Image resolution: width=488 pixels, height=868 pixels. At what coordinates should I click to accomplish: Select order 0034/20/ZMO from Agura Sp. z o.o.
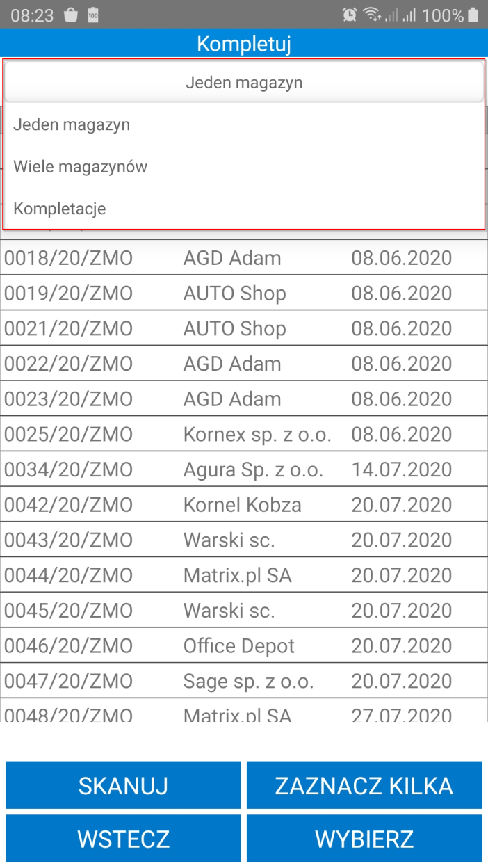point(243,470)
